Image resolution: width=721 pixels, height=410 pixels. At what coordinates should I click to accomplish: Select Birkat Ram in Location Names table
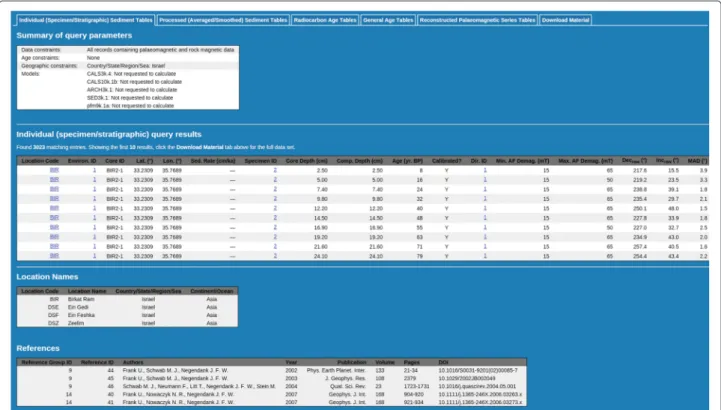pyautogui.click(x=81, y=299)
